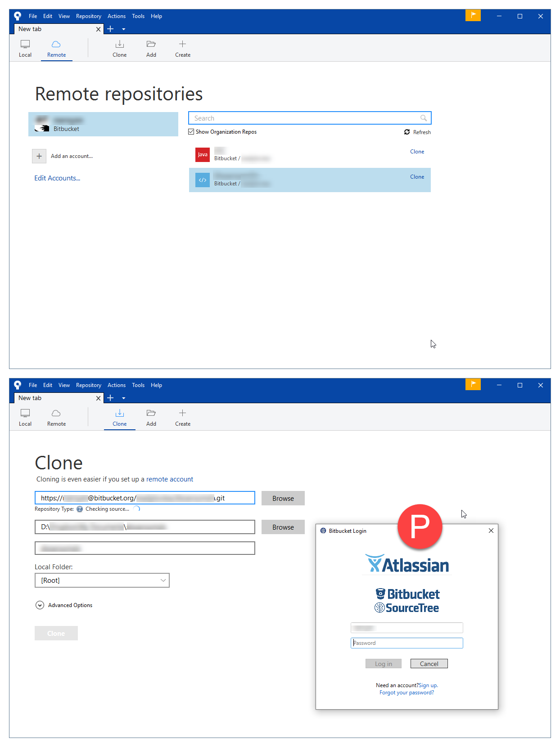This screenshot has width=560, height=747.
Task: Click Forgot your password link
Action: [x=407, y=693]
